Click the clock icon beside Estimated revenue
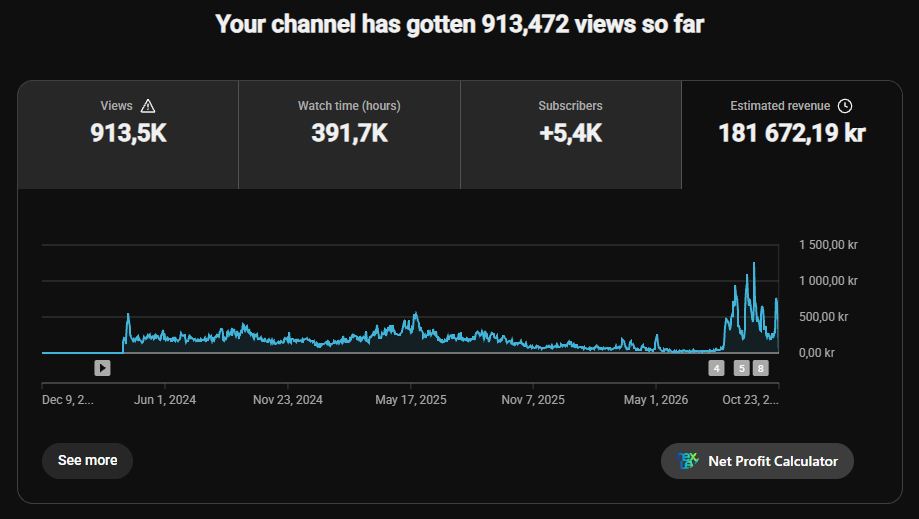 coord(845,106)
